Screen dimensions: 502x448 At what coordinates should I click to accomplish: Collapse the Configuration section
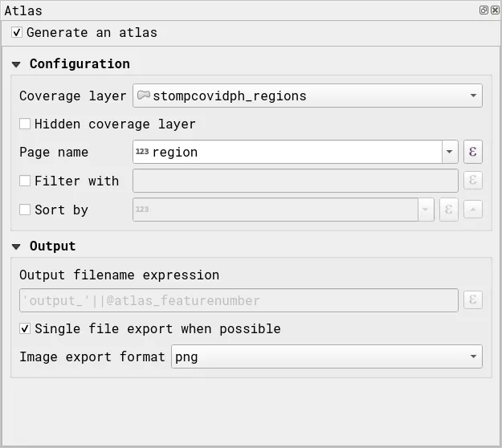pyautogui.click(x=16, y=64)
